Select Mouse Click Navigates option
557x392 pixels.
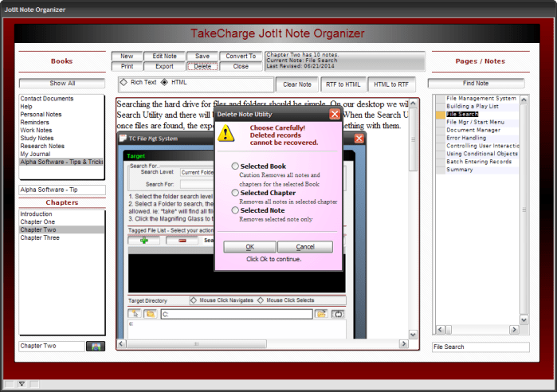coord(194,300)
